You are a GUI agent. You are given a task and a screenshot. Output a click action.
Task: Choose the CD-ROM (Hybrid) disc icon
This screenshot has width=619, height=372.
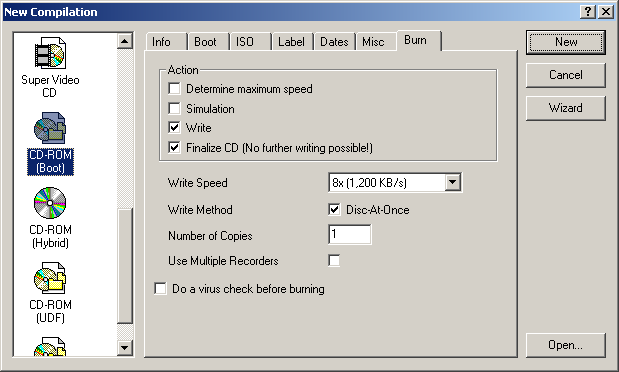(x=50, y=203)
